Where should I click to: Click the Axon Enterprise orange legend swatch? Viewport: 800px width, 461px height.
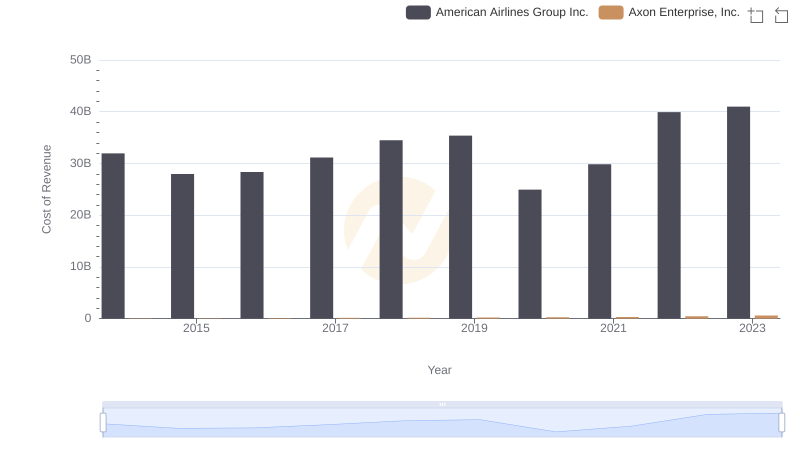coord(611,12)
